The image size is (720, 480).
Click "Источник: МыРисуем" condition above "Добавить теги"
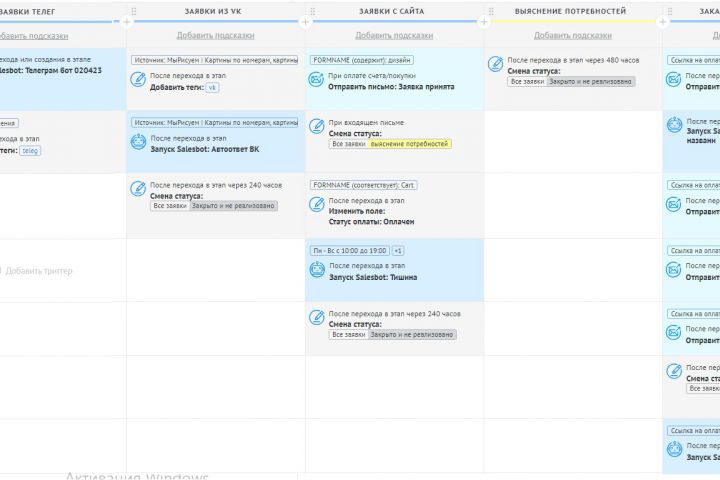[214, 60]
